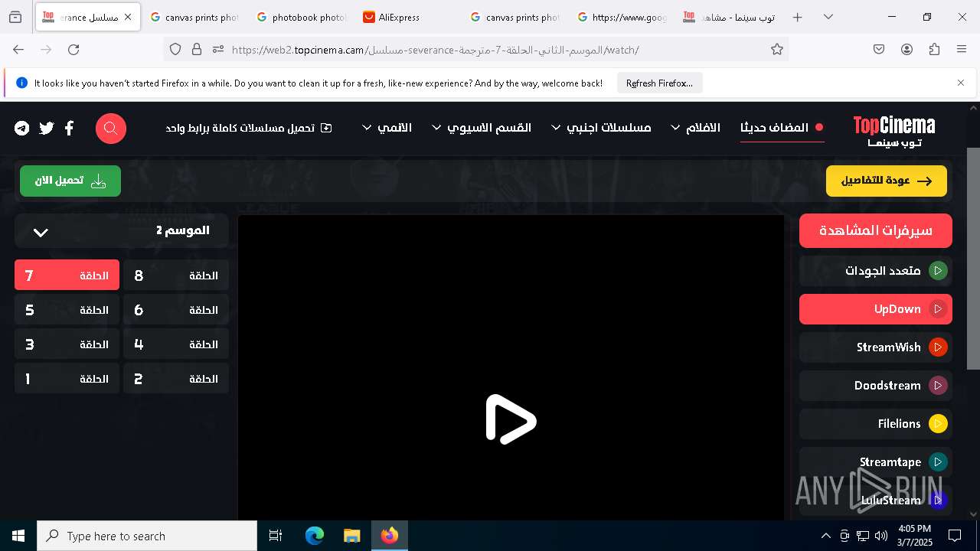Open a new tab with plus icon

tap(797, 17)
